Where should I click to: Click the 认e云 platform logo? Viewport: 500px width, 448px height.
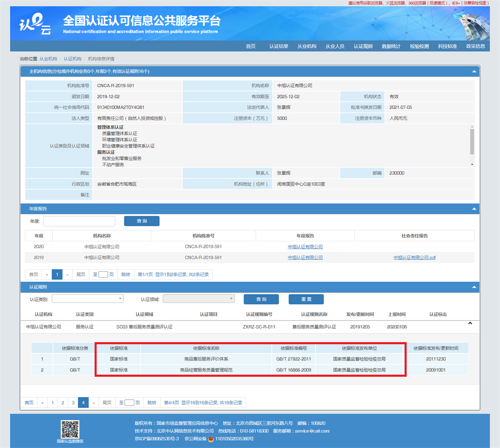(x=35, y=24)
